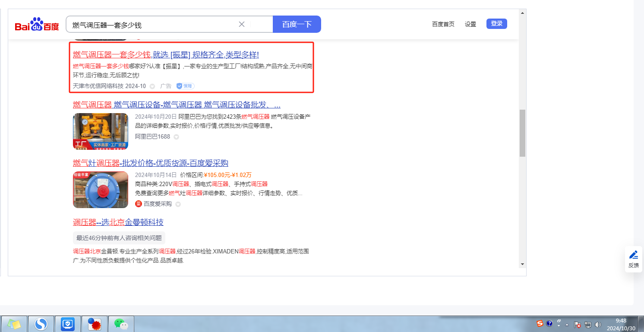
Task: Expand dropdown next to 天津市优信网络科技
Action: pyautogui.click(x=152, y=86)
